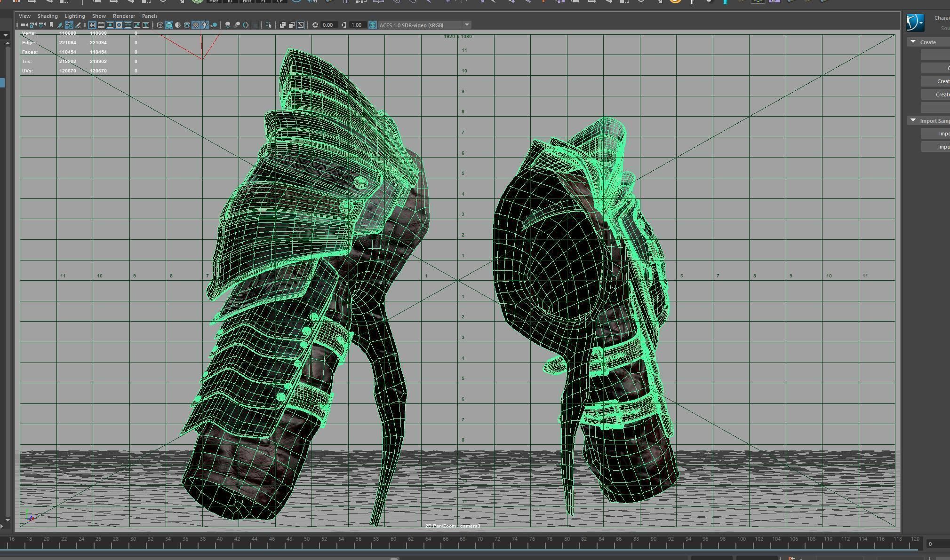
Task: Toggle the X-Ray Joints icon
Action: click(x=301, y=25)
